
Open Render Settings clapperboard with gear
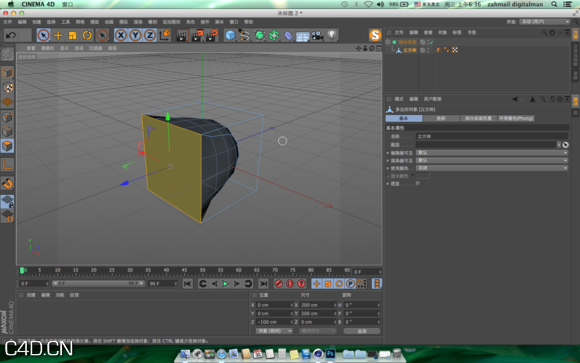coord(212,36)
